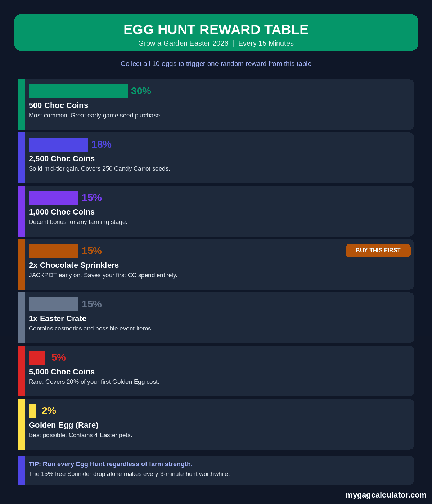Image resolution: width=432 pixels, height=504 pixels.
Task: Click the red 5% bar
Action: click(x=37, y=357)
